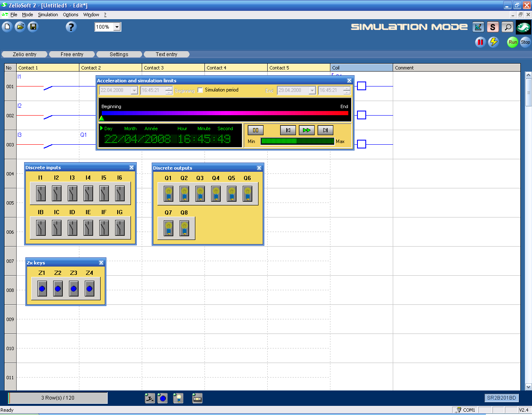Toggle discrete input switch IG
Image resolution: width=532 pixels, height=415 pixels.
[120, 228]
